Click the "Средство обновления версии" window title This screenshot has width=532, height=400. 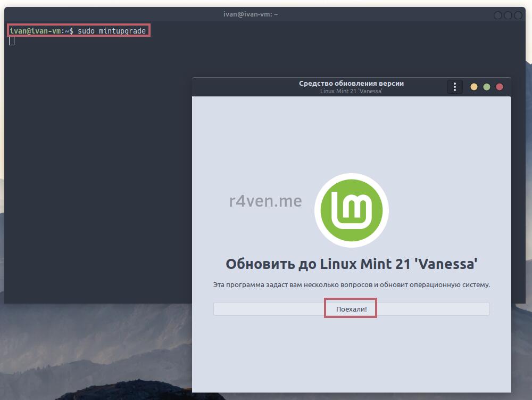[351, 84]
